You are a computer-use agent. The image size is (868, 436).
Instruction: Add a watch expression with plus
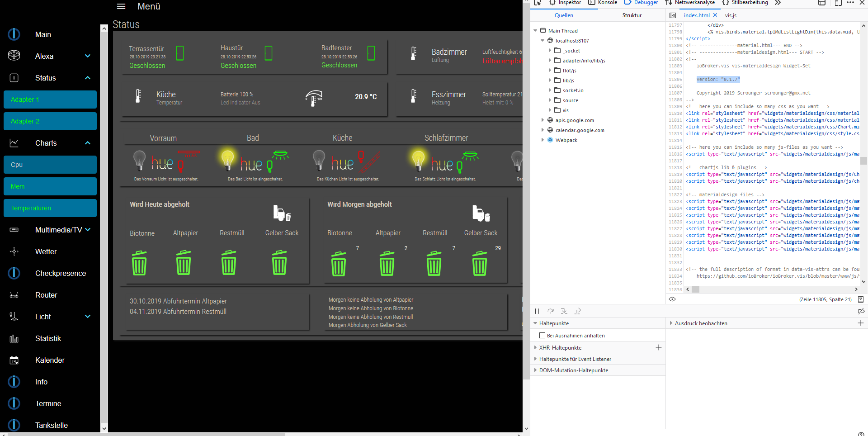(861, 323)
